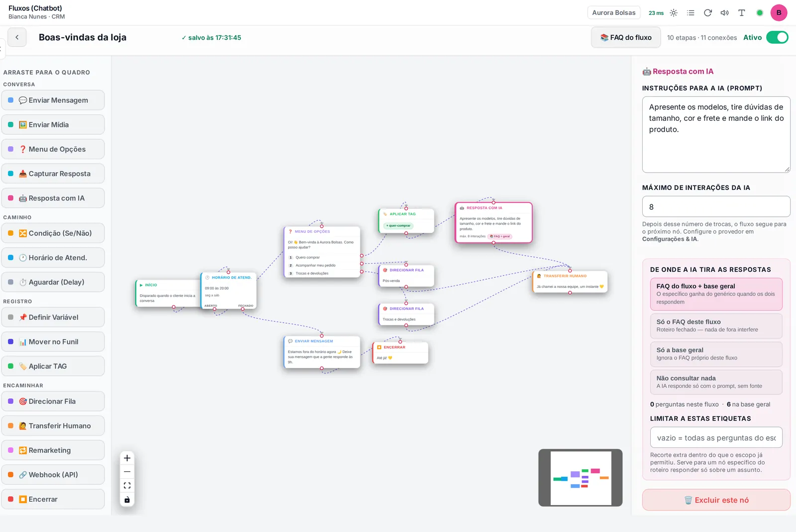Click the máximo de interações field
The height and width of the screenshot is (532, 796).
click(x=716, y=206)
